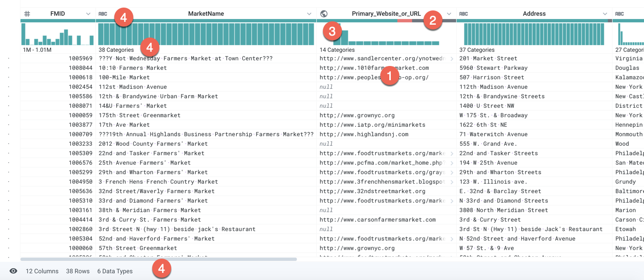This screenshot has width=644, height=280.
Task: Click the ABC type icon on the Address header
Action: coord(463,13)
